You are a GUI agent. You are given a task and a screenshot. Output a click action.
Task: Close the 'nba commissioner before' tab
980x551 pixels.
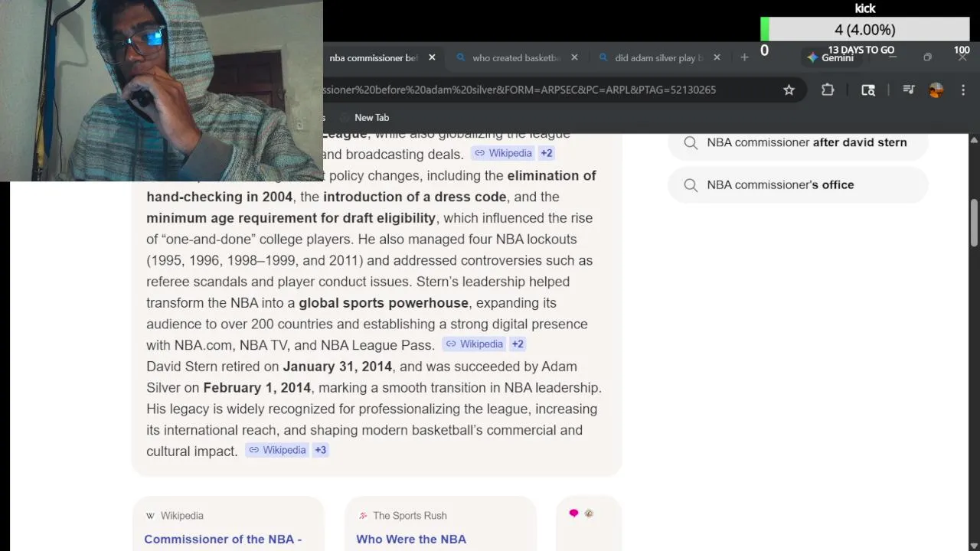point(432,57)
